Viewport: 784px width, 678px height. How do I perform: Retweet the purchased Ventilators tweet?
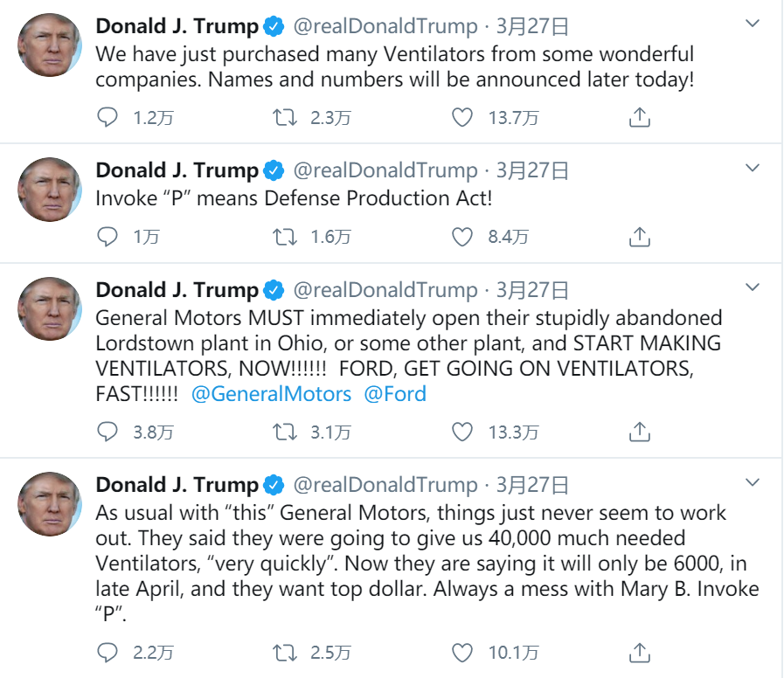[285, 117]
